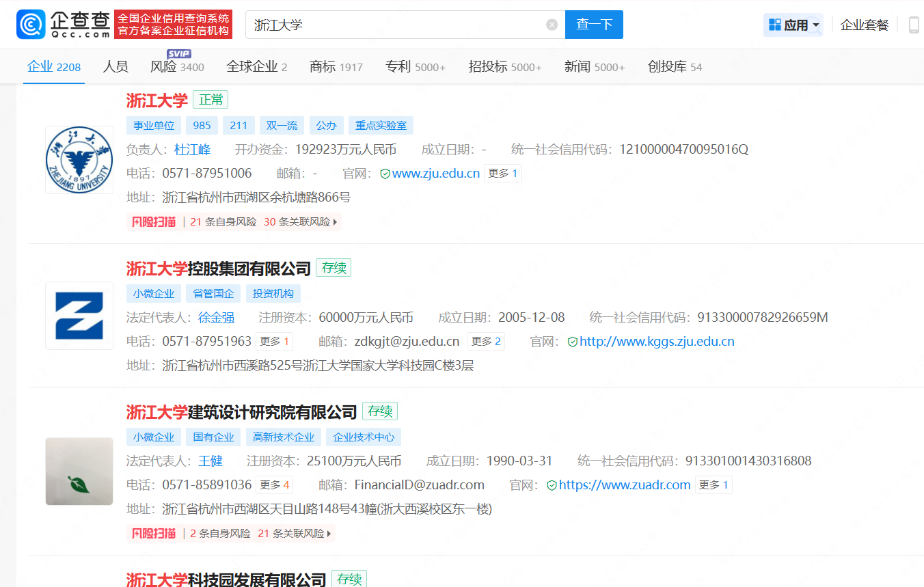Open the green leaf logo of 建筑设计研究院
The image size is (924, 587).
click(x=79, y=472)
